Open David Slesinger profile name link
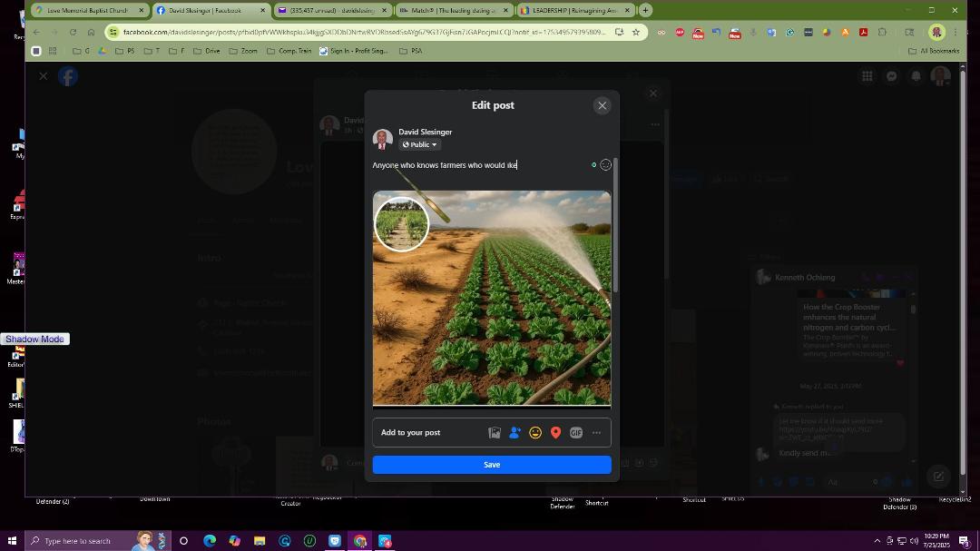Viewport: 980px width, 551px height. [x=425, y=132]
